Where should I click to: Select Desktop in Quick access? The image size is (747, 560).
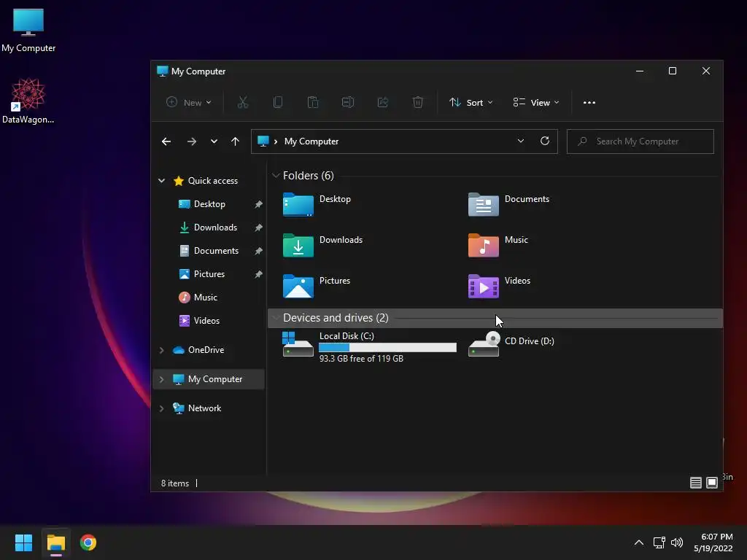(x=209, y=204)
